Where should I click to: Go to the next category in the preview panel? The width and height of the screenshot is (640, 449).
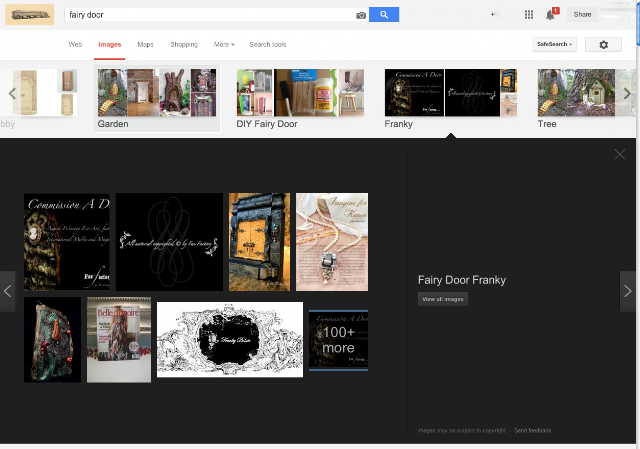coord(627,291)
